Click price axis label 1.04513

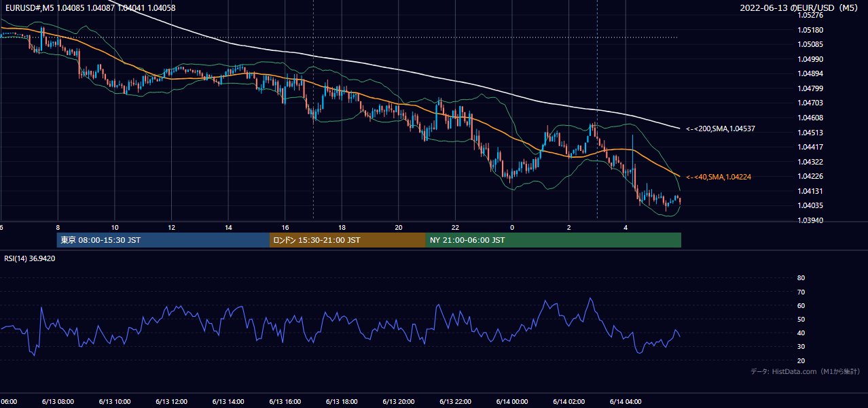(x=811, y=133)
